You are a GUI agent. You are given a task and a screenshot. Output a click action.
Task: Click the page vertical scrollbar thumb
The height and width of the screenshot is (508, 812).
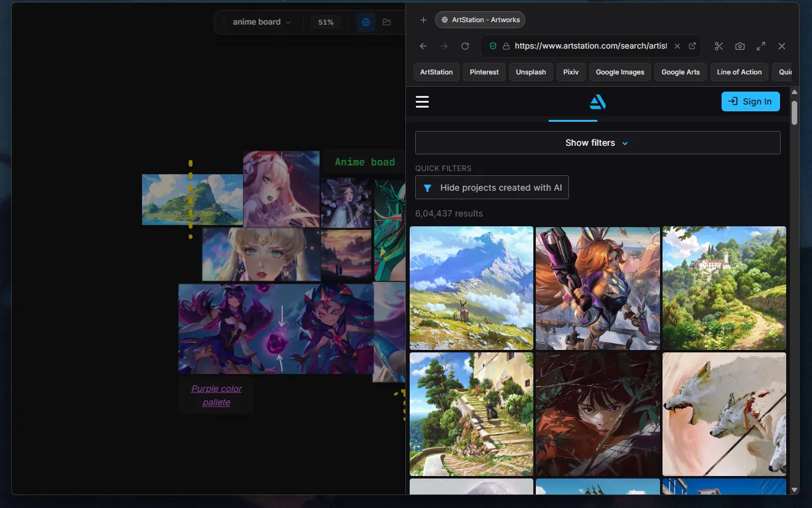794,113
